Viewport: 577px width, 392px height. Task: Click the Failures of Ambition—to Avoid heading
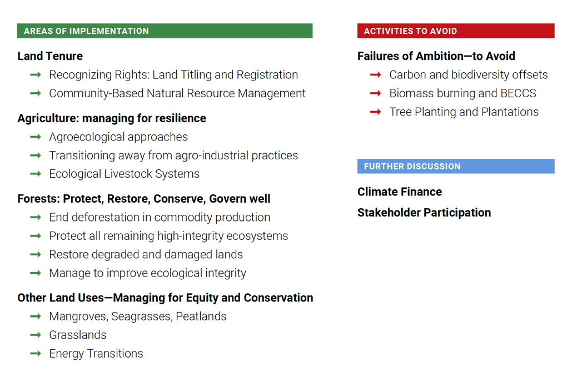(x=436, y=56)
